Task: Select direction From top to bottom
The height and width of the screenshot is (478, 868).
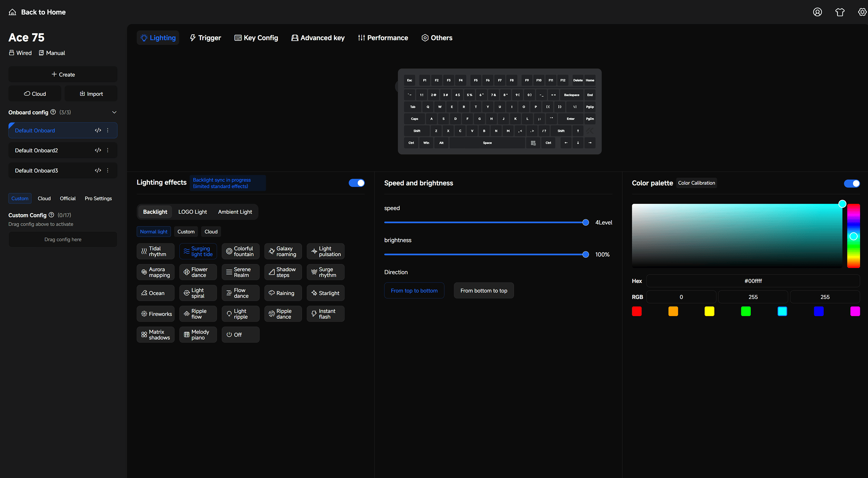Action: pyautogui.click(x=414, y=291)
